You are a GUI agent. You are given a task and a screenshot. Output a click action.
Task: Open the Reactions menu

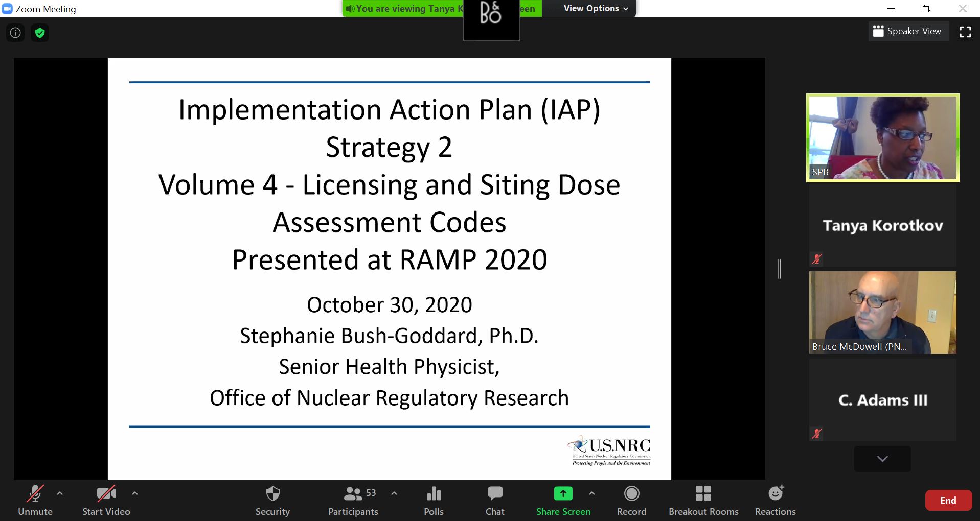[x=776, y=501]
